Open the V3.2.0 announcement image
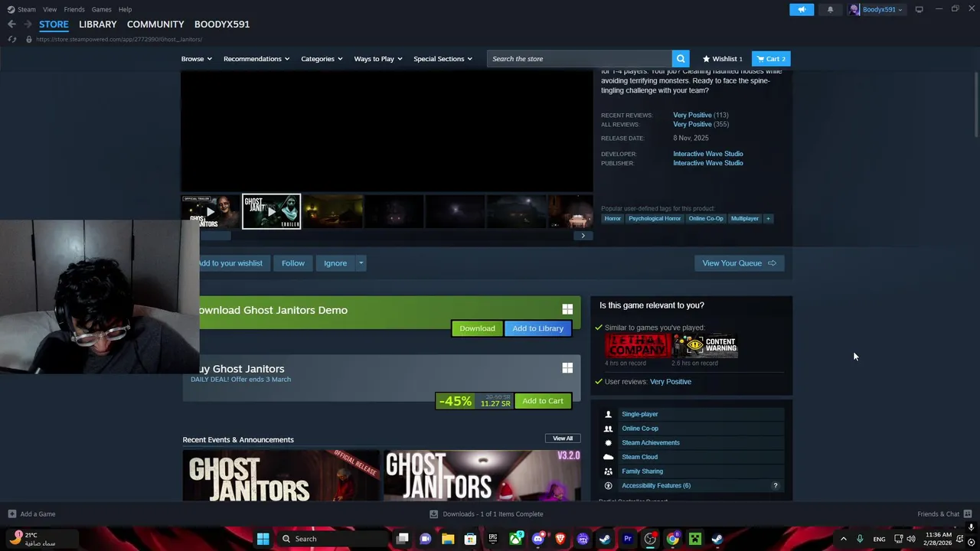The height and width of the screenshot is (551, 980). 482,475
